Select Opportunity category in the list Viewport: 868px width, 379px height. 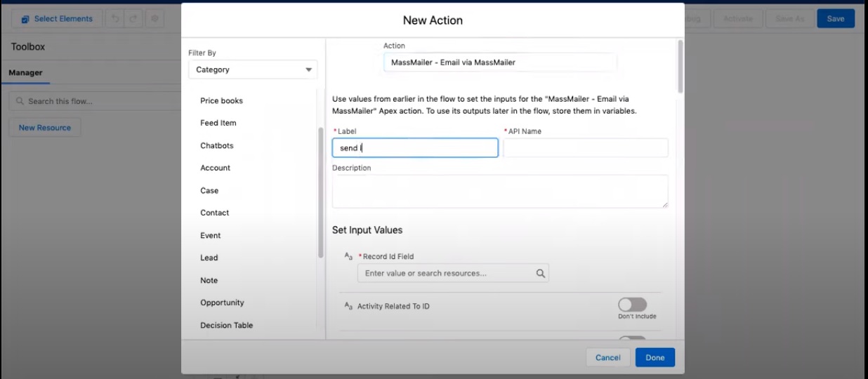coord(222,302)
